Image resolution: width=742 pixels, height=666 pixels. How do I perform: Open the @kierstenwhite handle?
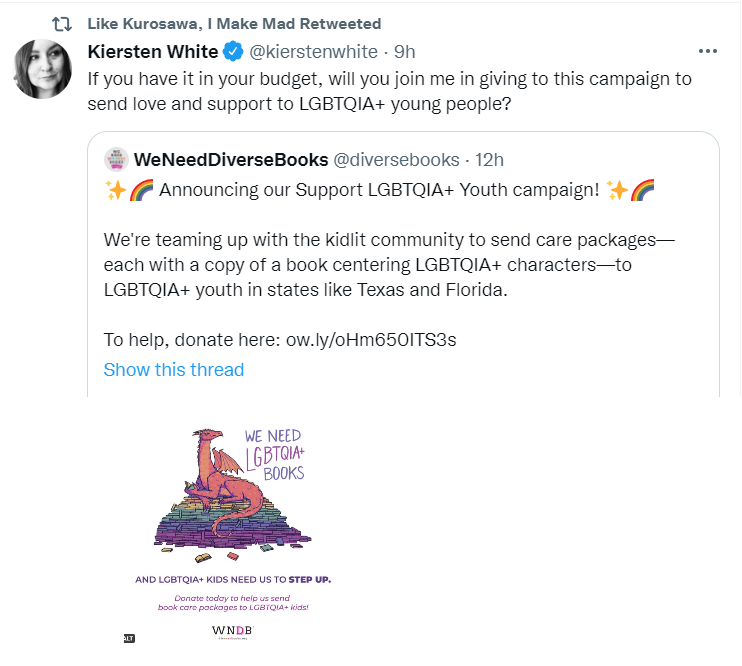[x=313, y=52]
